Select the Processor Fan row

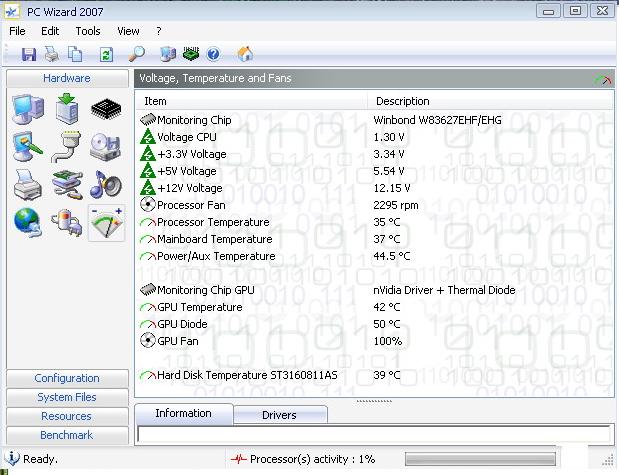pyautogui.click(x=374, y=205)
